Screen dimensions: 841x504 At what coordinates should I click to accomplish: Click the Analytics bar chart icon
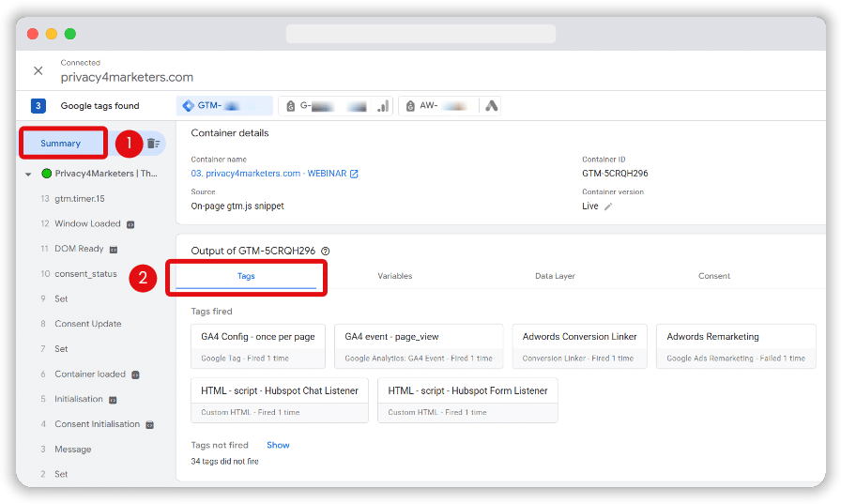pos(383,106)
